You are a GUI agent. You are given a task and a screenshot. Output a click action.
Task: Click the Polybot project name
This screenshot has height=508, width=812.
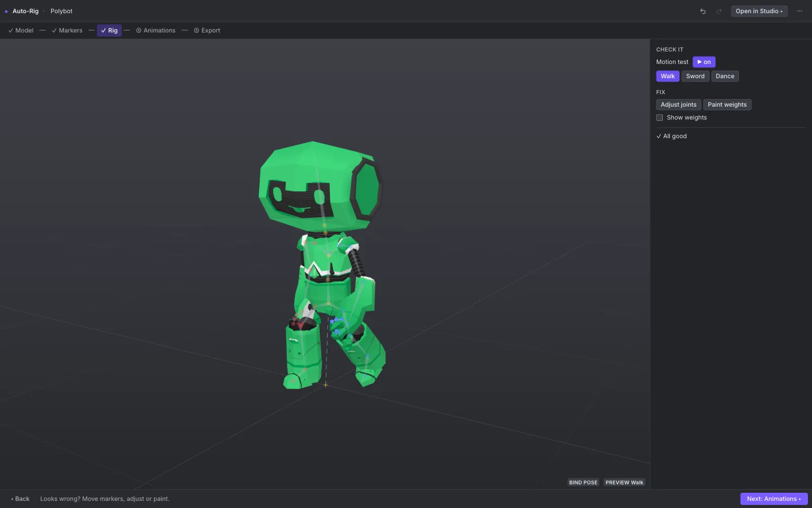(61, 11)
